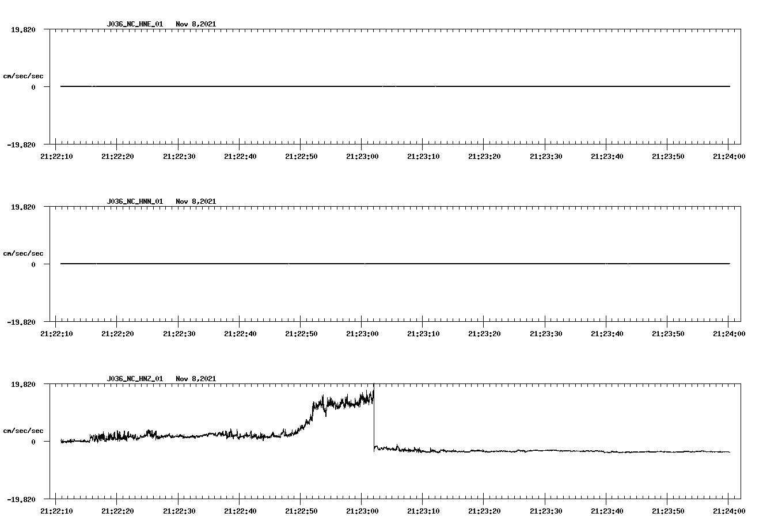The image size is (782, 532).
Task: Click the cm/sec/sec unit label of HNE plot
Action: (23, 76)
